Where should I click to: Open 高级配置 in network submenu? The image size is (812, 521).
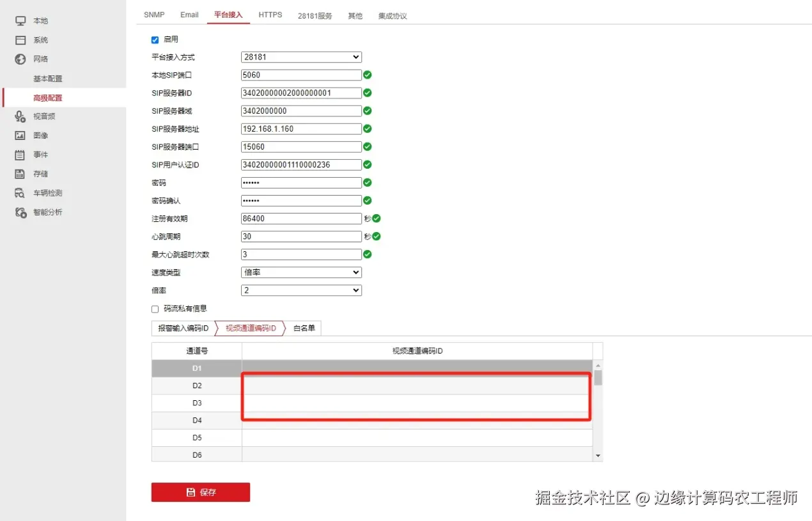(48, 98)
